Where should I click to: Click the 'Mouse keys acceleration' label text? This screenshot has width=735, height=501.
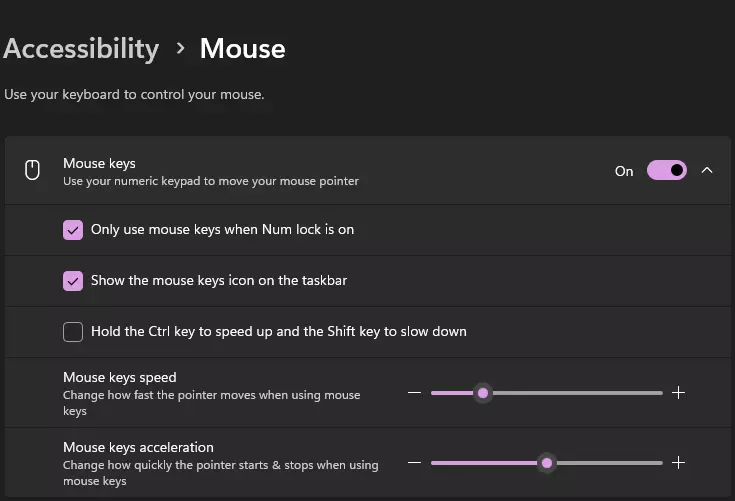pos(138,447)
